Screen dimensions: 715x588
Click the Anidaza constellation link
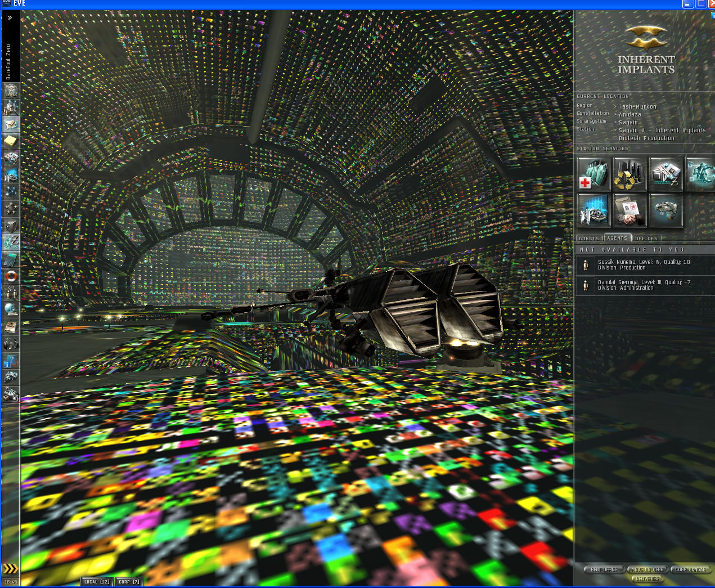629,114
